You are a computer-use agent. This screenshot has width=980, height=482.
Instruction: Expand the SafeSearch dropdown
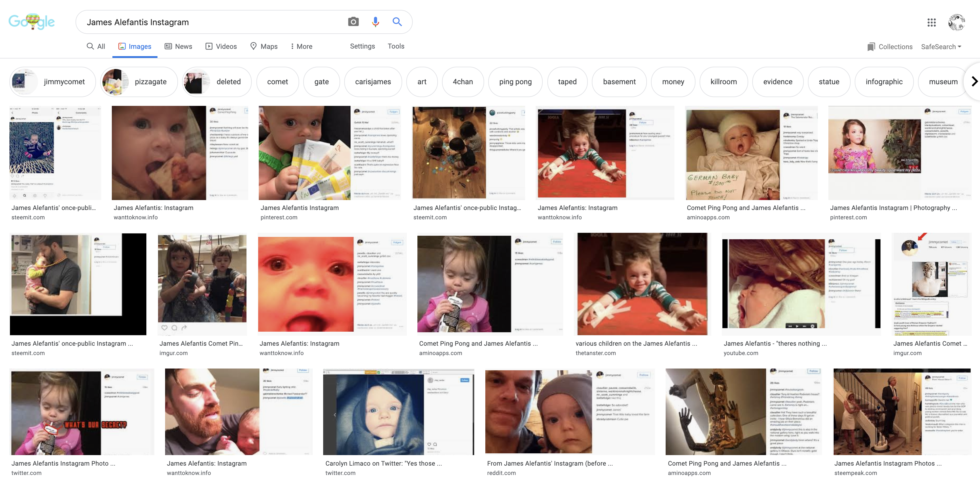[941, 47]
